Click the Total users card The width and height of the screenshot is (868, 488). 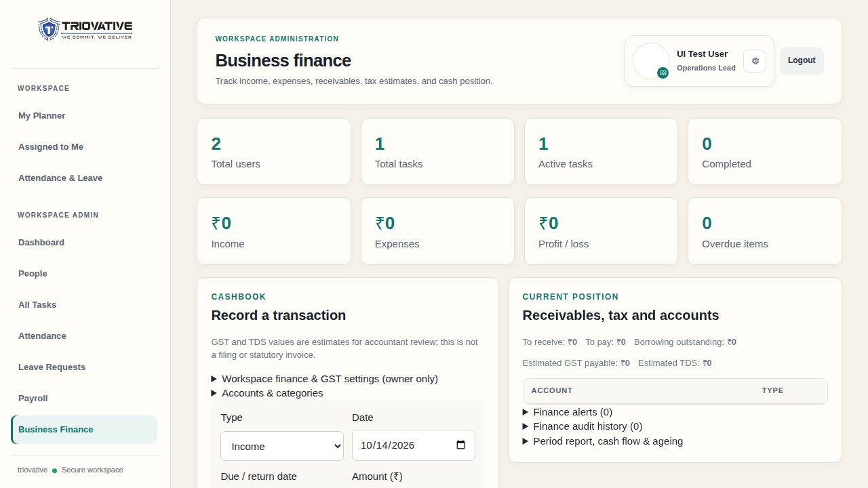274,152
